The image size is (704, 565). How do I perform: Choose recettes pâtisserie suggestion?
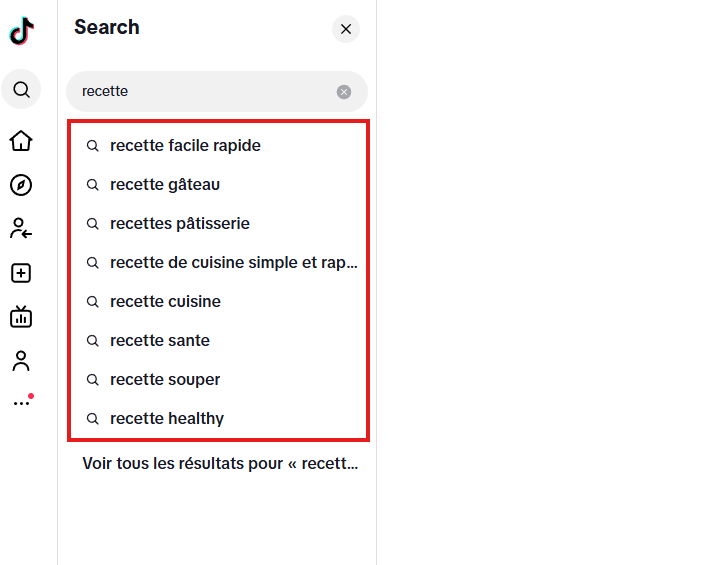click(x=180, y=224)
